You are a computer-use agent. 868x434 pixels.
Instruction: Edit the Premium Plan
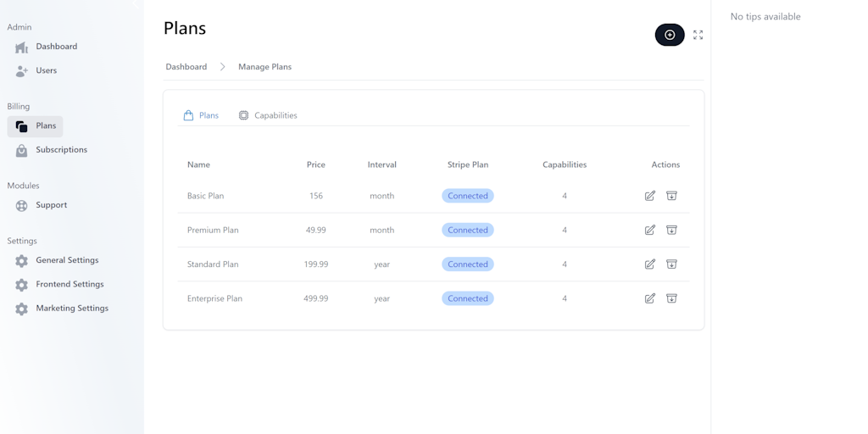point(649,230)
